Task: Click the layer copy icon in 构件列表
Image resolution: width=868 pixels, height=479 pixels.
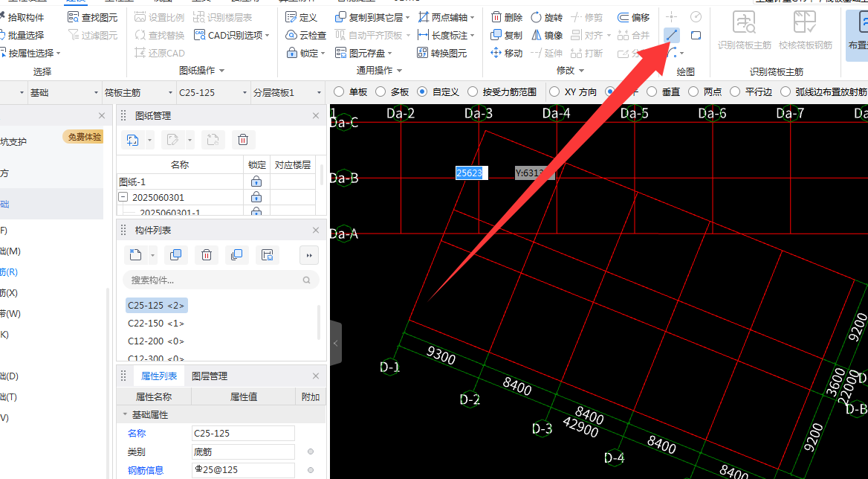Action: coord(236,254)
